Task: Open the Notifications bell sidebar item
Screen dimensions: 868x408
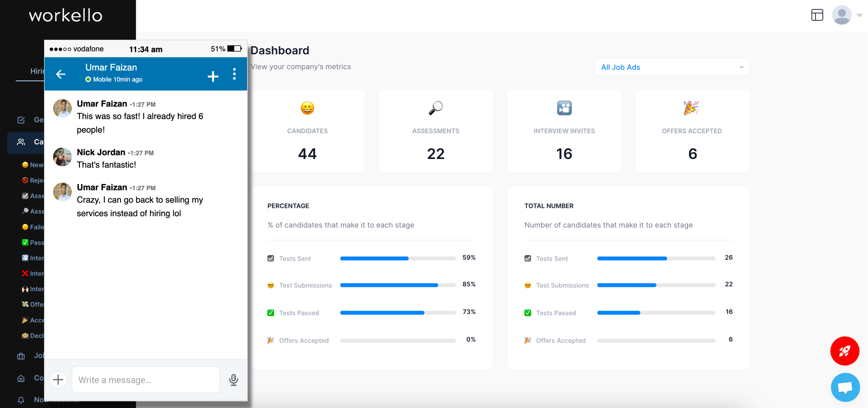Action: (x=30, y=400)
